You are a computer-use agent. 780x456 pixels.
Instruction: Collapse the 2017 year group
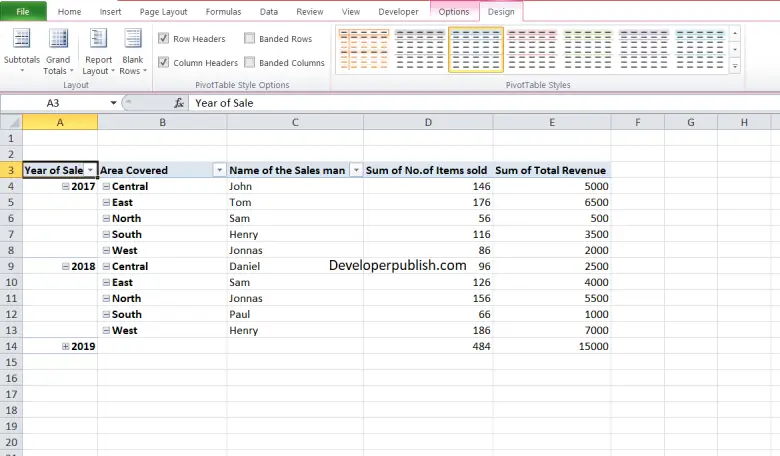coord(66,186)
